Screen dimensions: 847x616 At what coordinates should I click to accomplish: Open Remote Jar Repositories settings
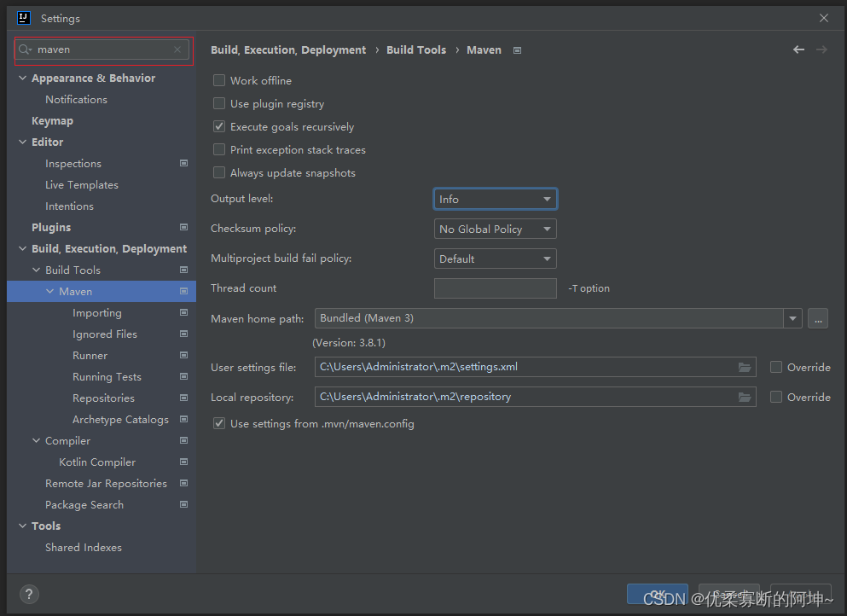tap(106, 484)
